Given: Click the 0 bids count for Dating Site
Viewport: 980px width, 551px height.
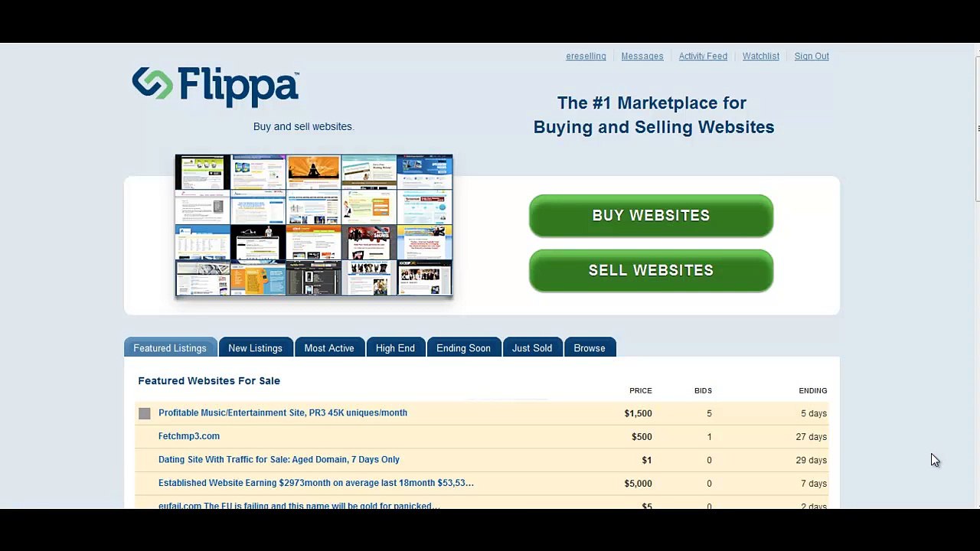Looking at the screenshot, I should (709, 460).
